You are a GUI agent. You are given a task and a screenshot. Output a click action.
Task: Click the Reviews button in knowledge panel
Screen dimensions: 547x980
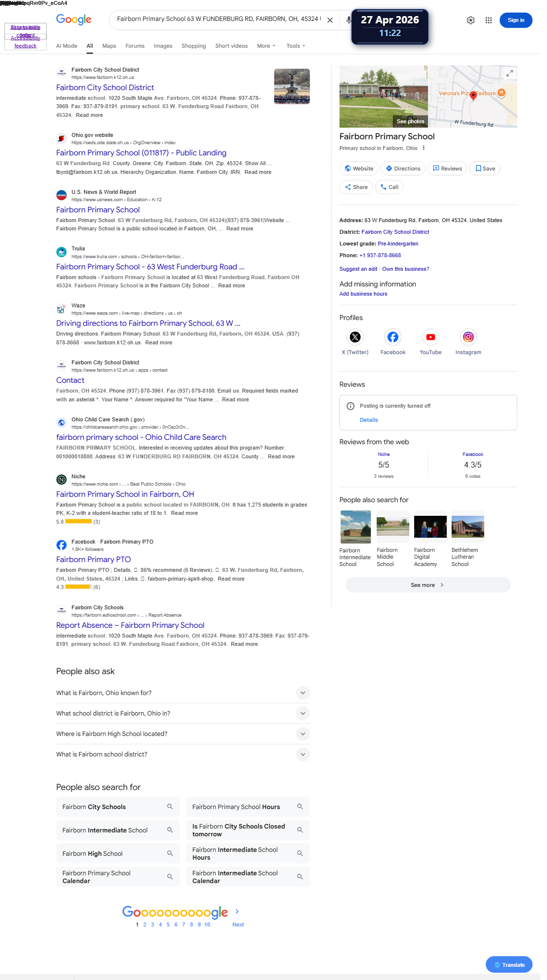(447, 169)
